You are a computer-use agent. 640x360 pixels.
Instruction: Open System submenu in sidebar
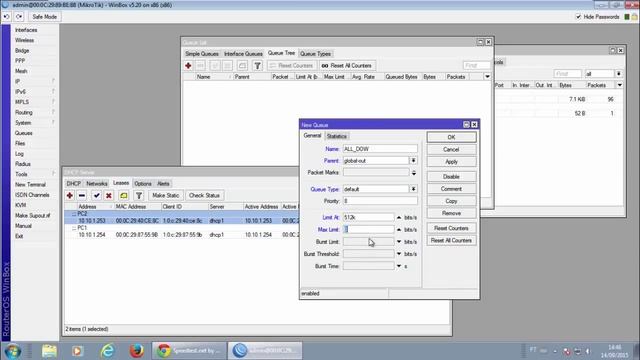23,123
